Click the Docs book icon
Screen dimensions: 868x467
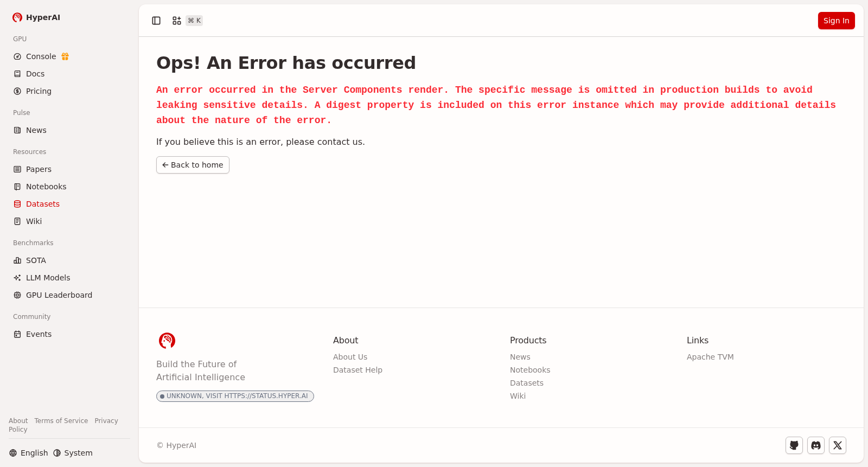point(17,74)
